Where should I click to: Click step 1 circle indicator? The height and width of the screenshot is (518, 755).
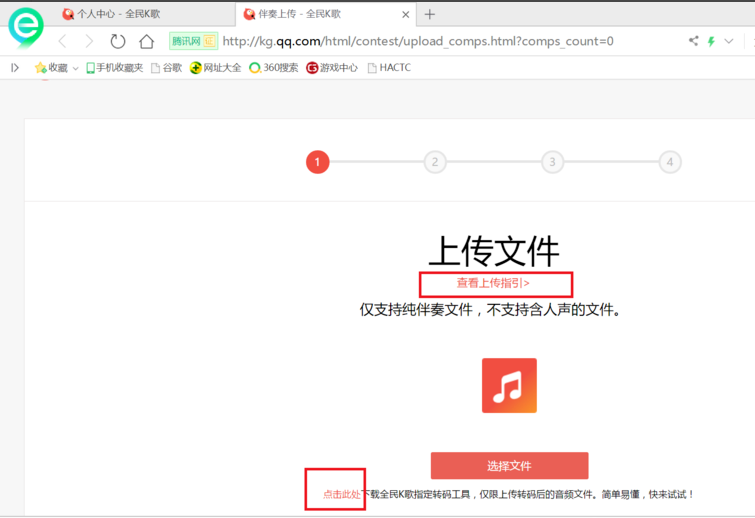pyautogui.click(x=317, y=162)
